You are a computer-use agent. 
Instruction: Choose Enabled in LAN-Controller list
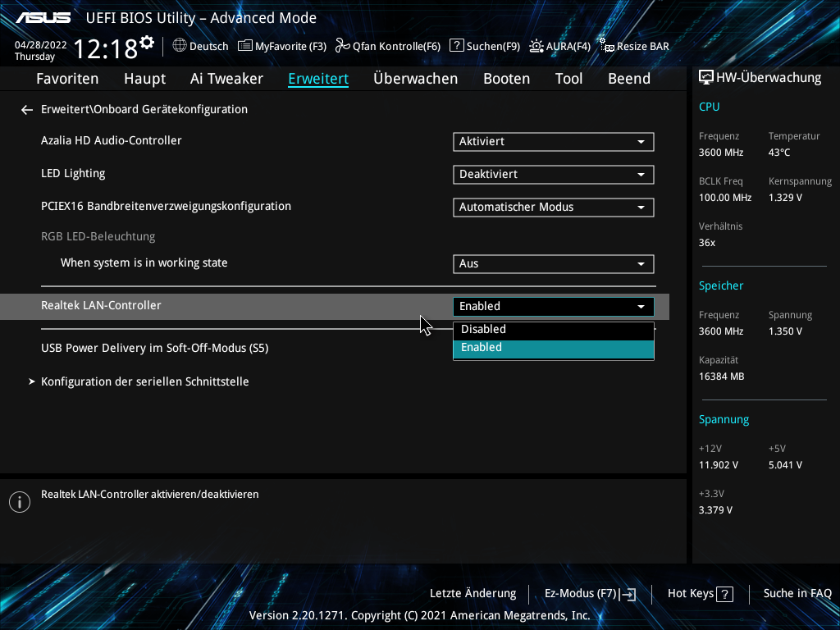(x=554, y=349)
